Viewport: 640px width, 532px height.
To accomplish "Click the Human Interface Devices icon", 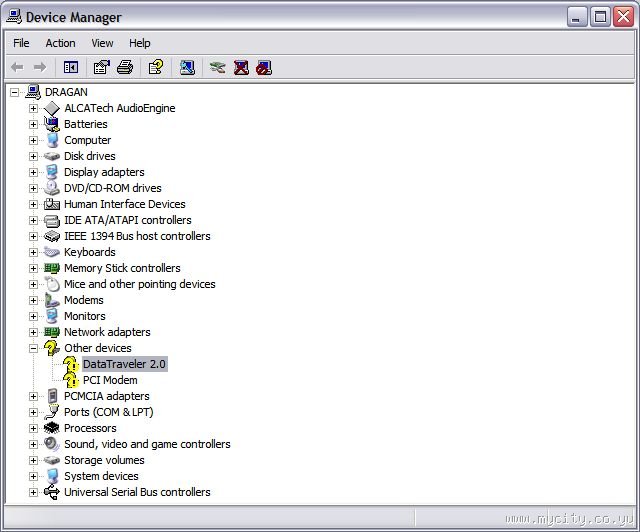I will [52, 204].
